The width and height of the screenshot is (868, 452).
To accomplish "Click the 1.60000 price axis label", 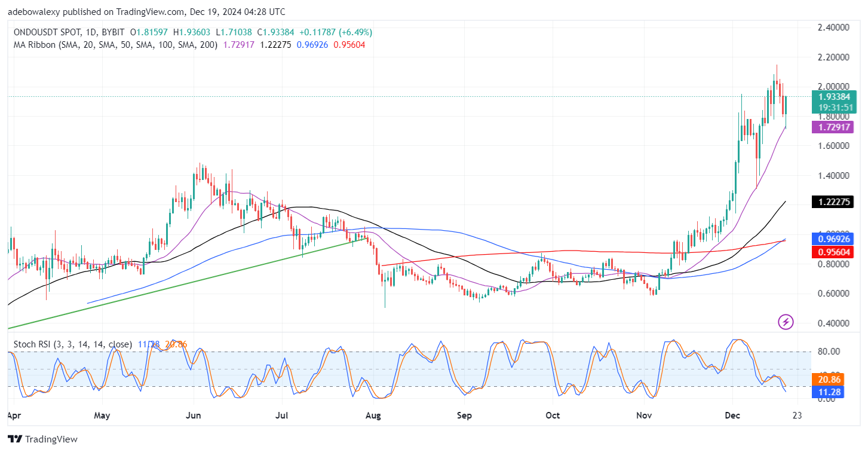I will 833,146.
